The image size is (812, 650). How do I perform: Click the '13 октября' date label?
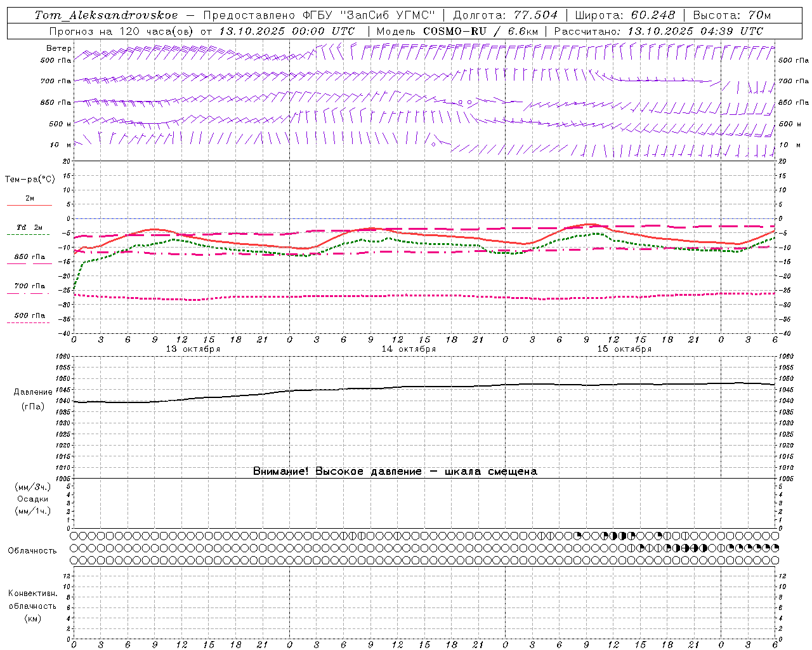click(193, 349)
